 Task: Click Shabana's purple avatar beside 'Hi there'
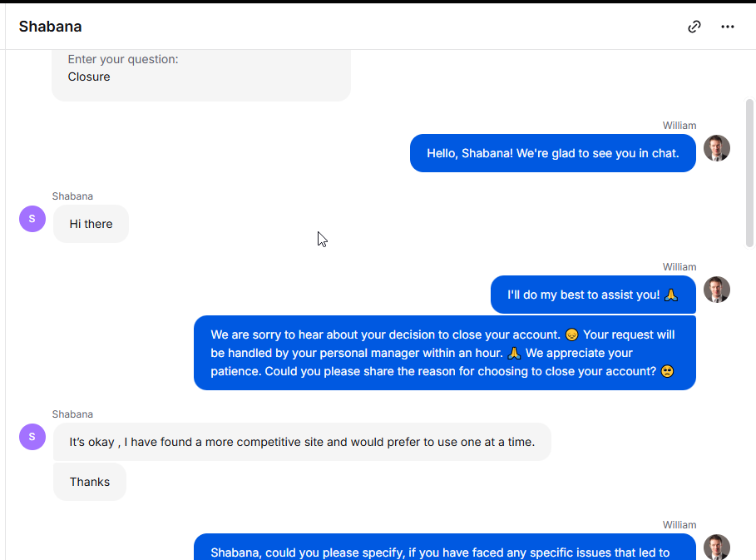tap(32, 219)
